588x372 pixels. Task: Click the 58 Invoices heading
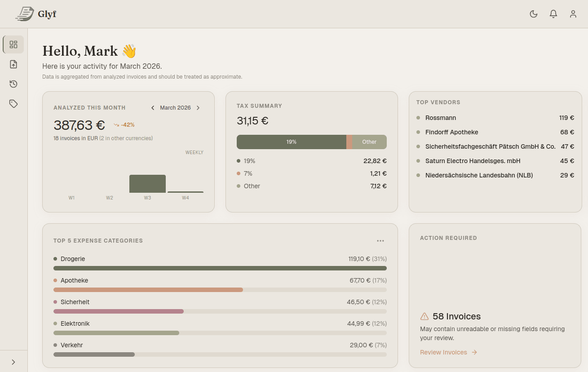(456, 316)
